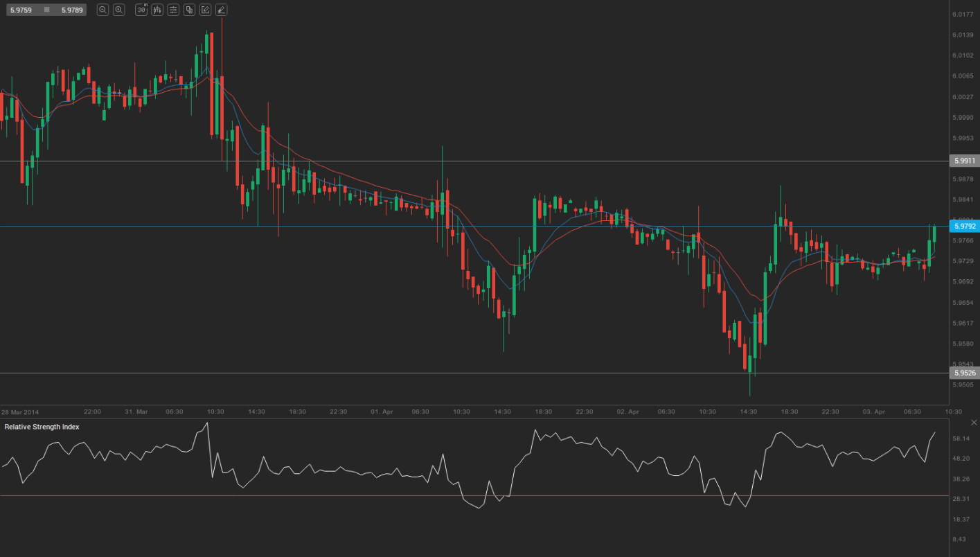Click the 01. Apr date label
Viewport: 980px width, 557px height.
pyautogui.click(x=382, y=412)
